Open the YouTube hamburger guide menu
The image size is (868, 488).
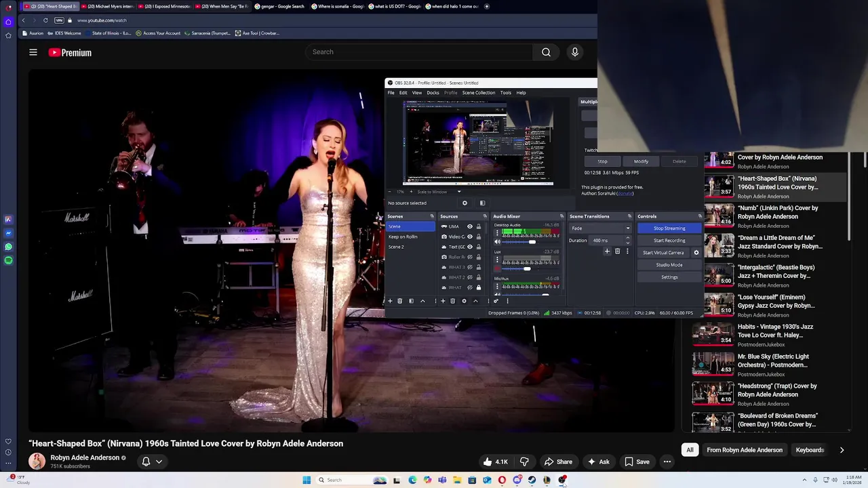[x=33, y=52]
